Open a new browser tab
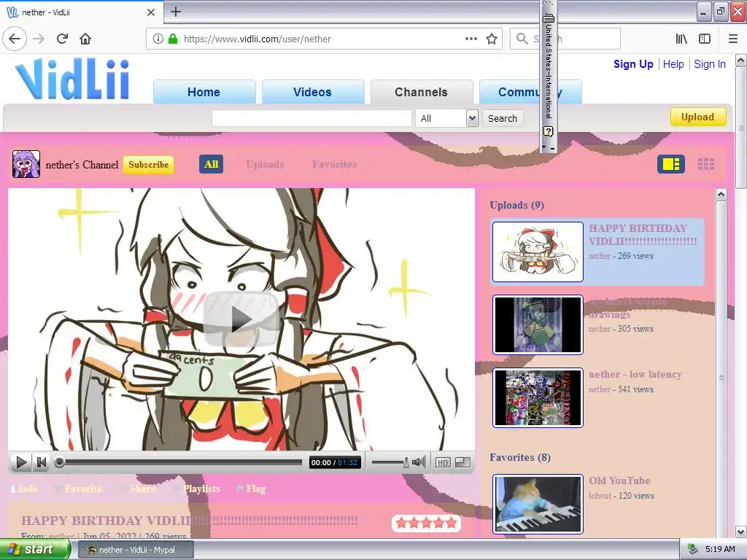Image resolution: width=747 pixels, height=560 pixels. tap(176, 12)
